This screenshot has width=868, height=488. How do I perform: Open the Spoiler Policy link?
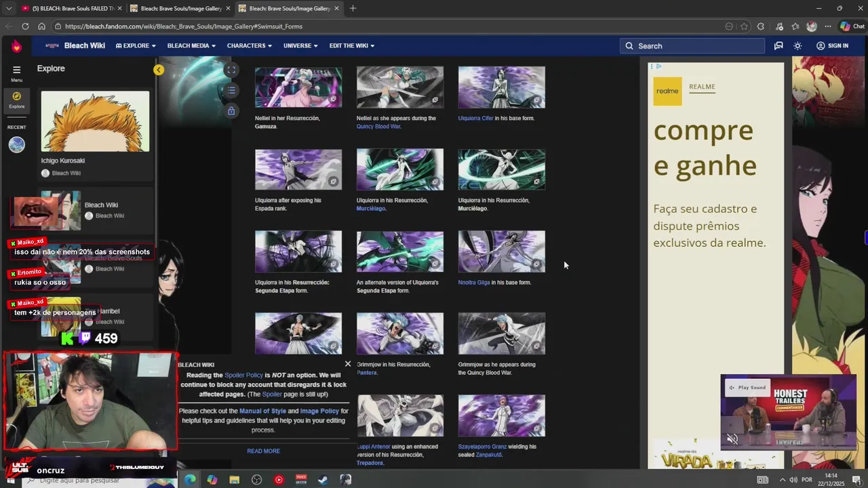(243, 375)
